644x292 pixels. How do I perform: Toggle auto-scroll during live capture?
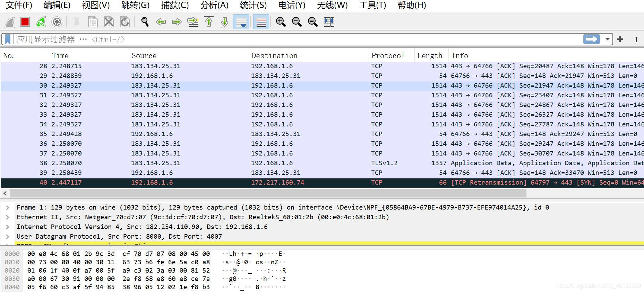click(x=241, y=22)
